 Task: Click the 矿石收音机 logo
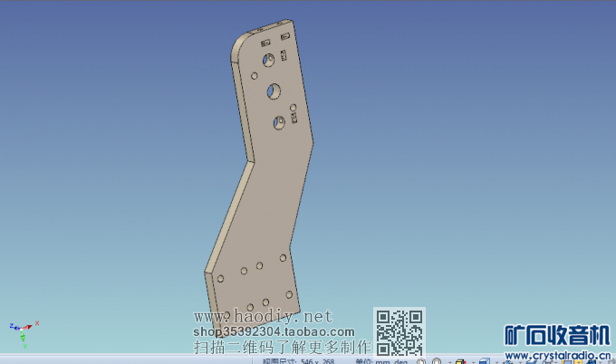click(554, 335)
